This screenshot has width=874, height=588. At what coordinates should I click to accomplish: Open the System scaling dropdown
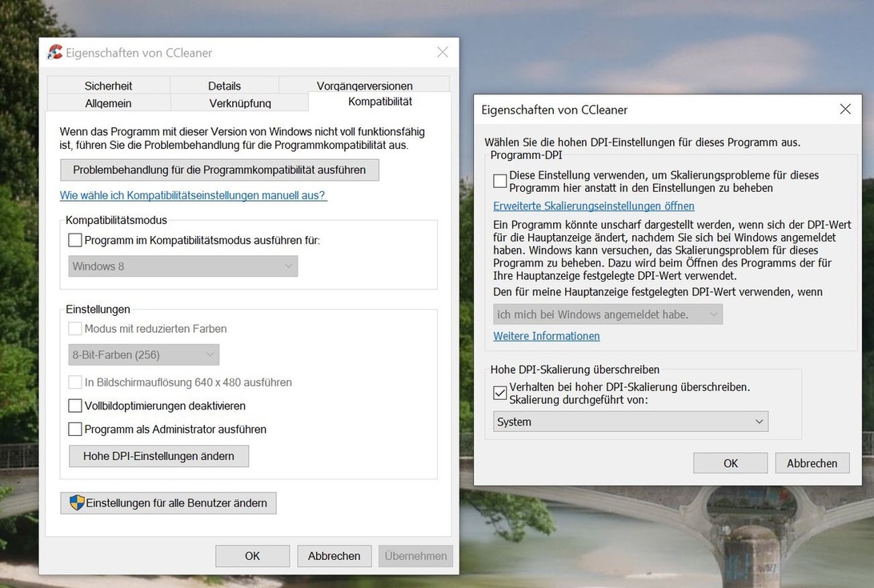[x=630, y=422]
